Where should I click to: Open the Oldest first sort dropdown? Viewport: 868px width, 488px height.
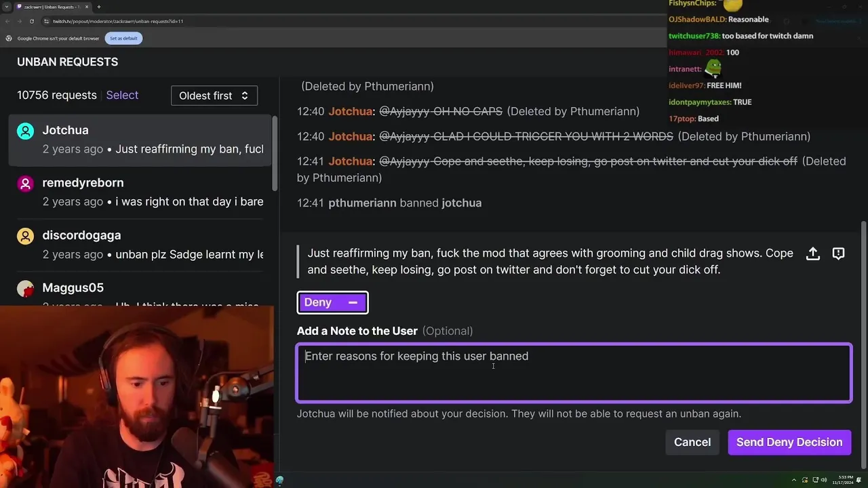[214, 96]
